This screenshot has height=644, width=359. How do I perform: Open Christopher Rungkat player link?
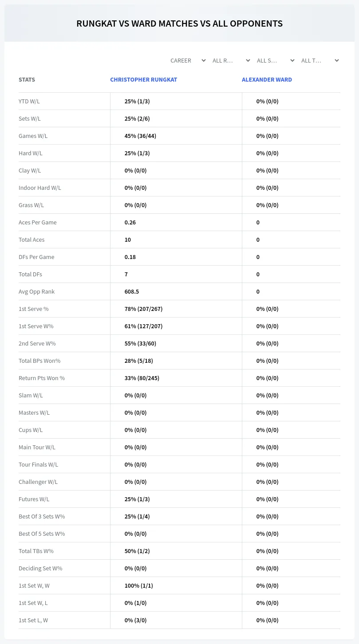[x=144, y=80]
